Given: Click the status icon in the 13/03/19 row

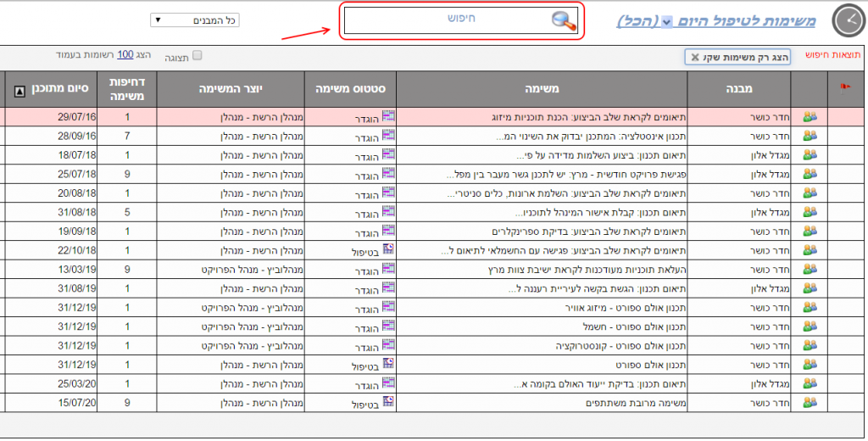Looking at the screenshot, I should click(388, 269).
